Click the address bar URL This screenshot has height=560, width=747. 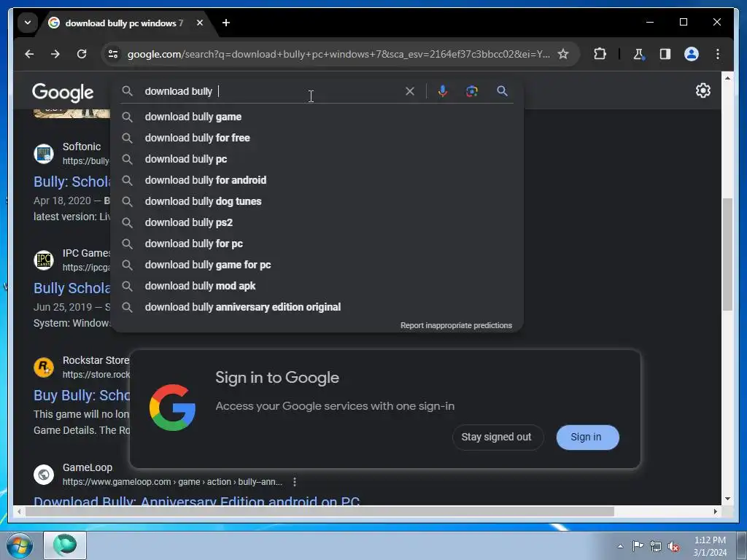click(338, 54)
